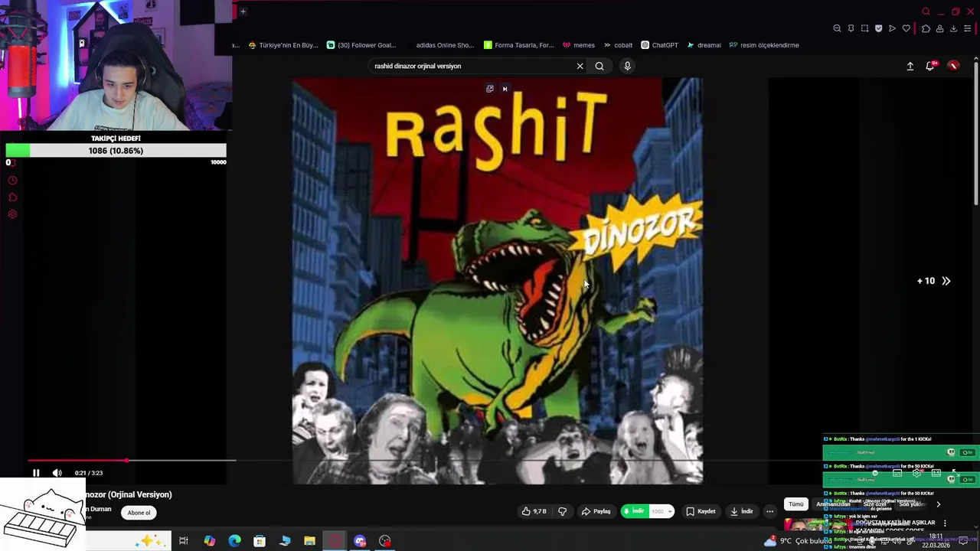Open a new browser tab with plus icon
The width and height of the screenshot is (980, 551).
243,11
